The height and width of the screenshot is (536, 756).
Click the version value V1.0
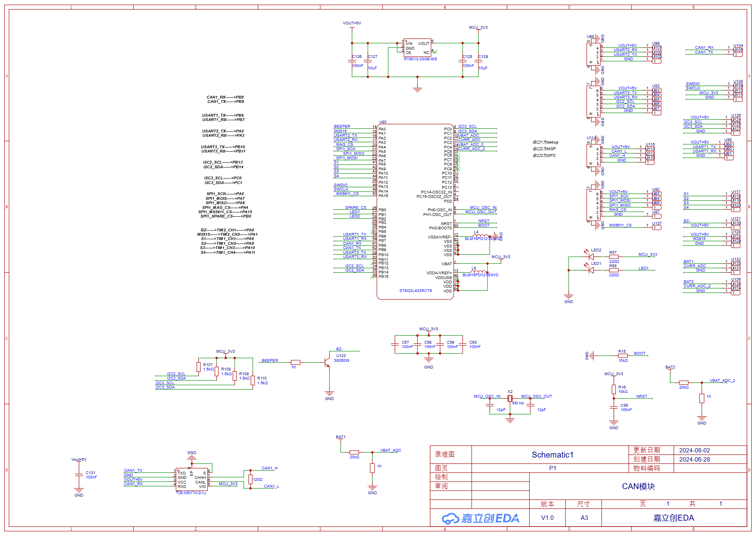[547, 517]
